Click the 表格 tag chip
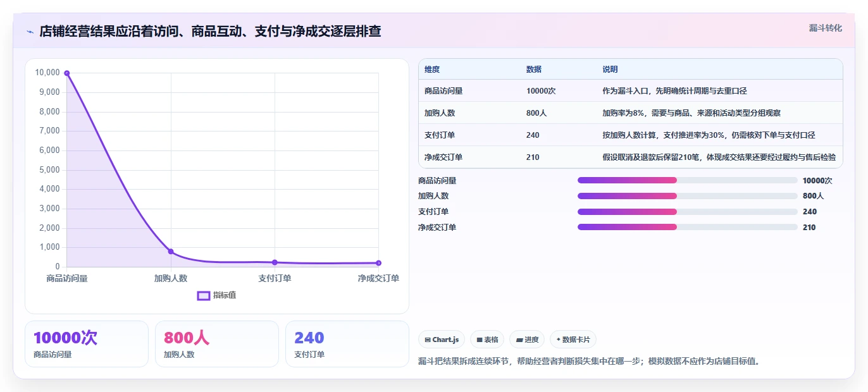Image resolution: width=868 pixels, height=392 pixels. click(x=487, y=340)
